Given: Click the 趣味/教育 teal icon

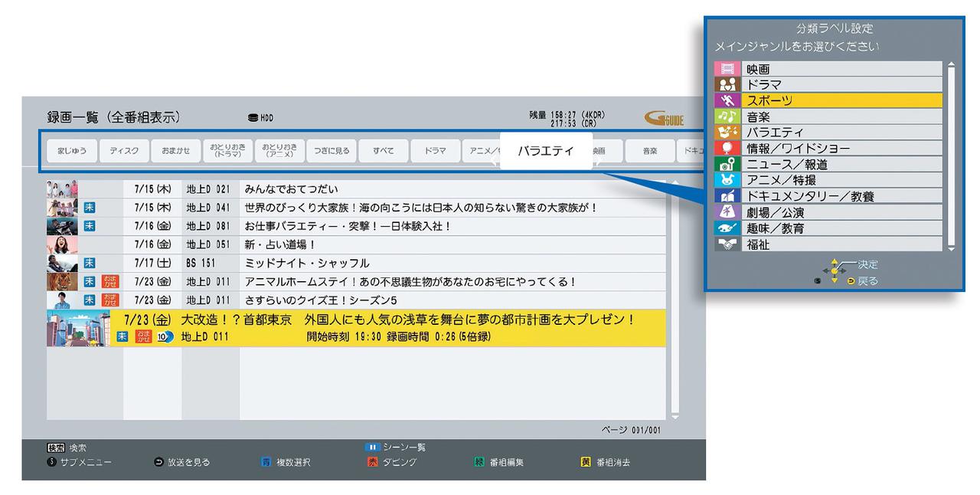Looking at the screenshot, I should click(727, 229).
